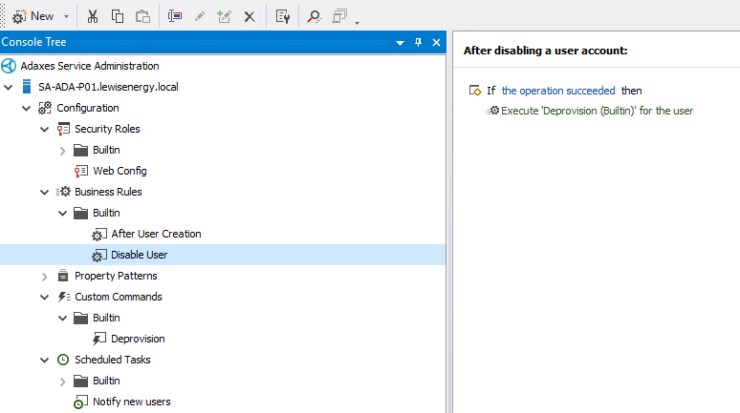The image size is (740, 413).
Task: Select Web Config security role
Action: tap(120, 171)
